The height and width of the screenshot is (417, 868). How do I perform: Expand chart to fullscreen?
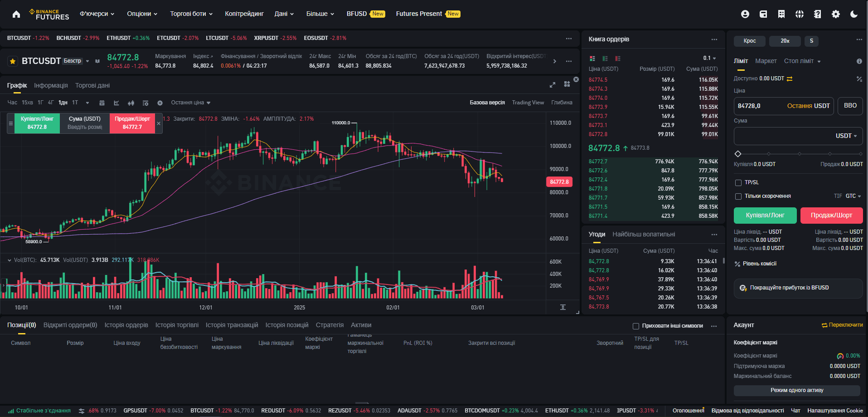coord(553,85)
